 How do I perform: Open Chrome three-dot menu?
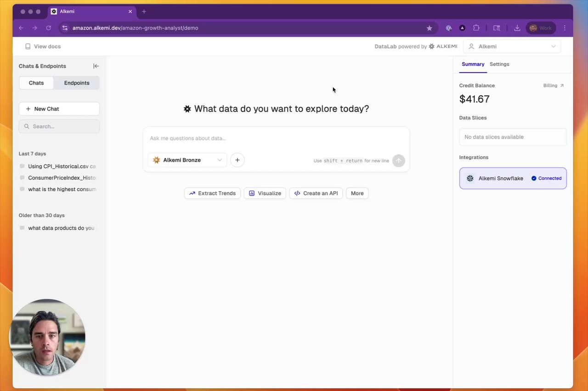click(565, 28)
